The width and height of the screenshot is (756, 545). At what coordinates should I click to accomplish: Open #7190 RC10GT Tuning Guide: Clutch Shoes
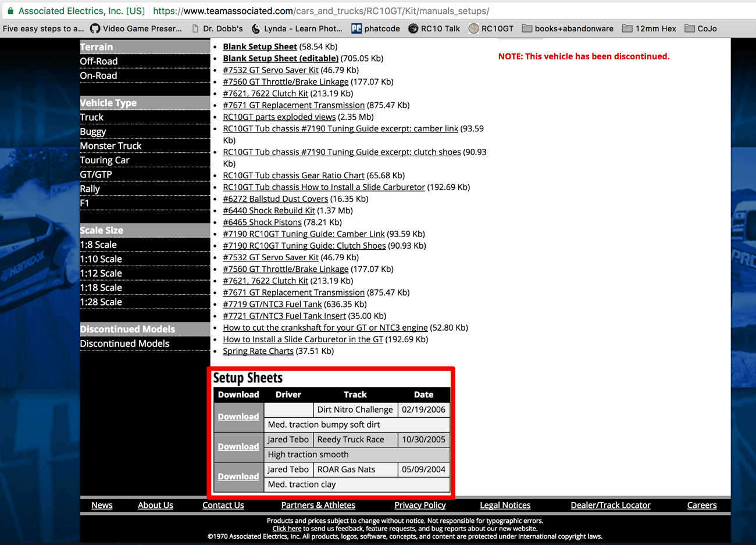pos(304,246)
